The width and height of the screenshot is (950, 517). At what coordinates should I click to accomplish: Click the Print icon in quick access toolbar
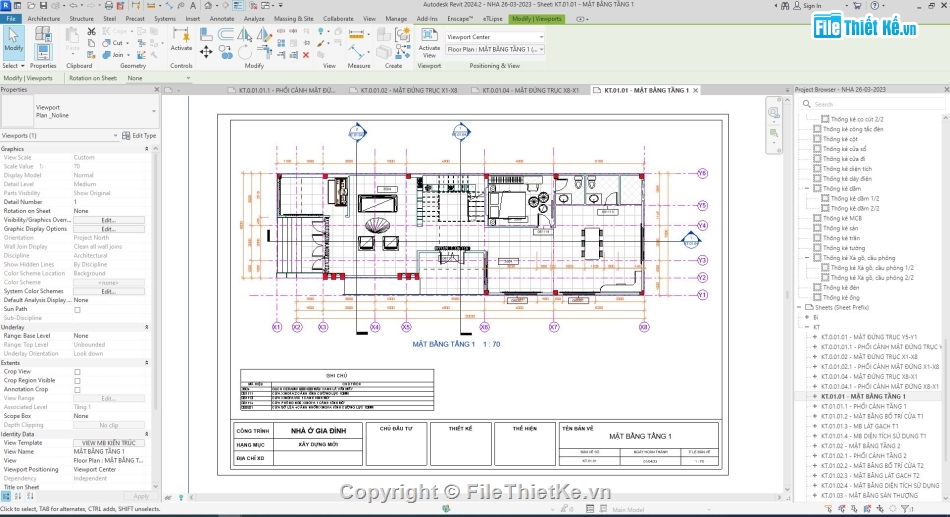109,5
